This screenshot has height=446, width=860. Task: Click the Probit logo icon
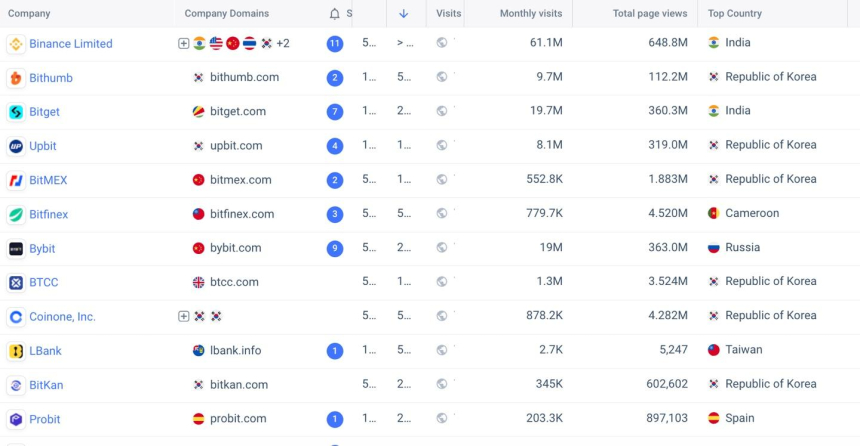tap(16, 420)
